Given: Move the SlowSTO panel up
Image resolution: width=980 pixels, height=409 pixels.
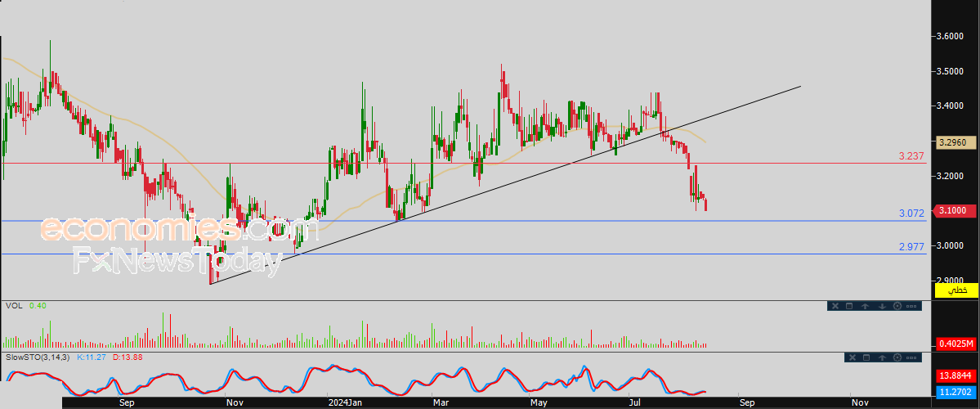Looking at the screenshot, I should pos(882,357).
